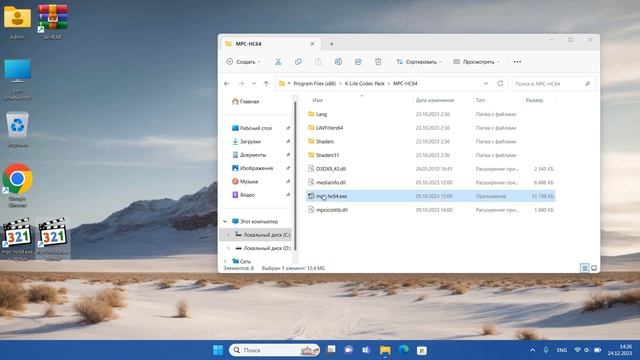Click the Cut icon in Explorer toolbar

(x=278, y=62)
